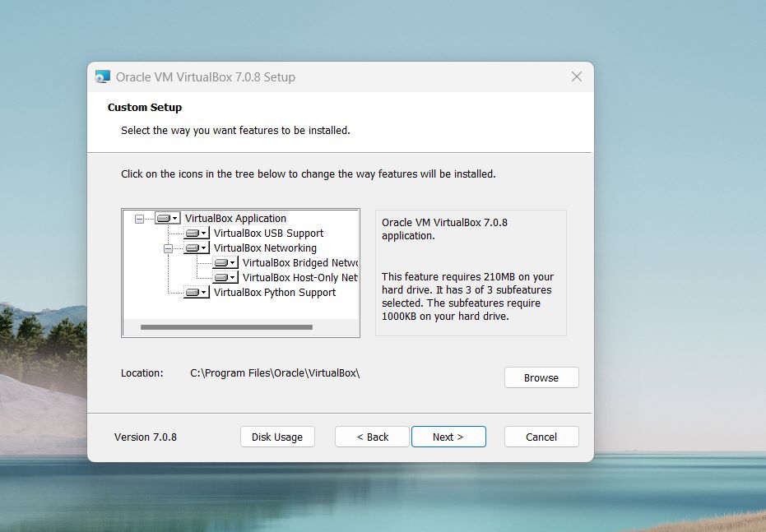This screenshot has width=766, height=532.
Task: Cancel the VirtualBox setup
Action: 541,437
